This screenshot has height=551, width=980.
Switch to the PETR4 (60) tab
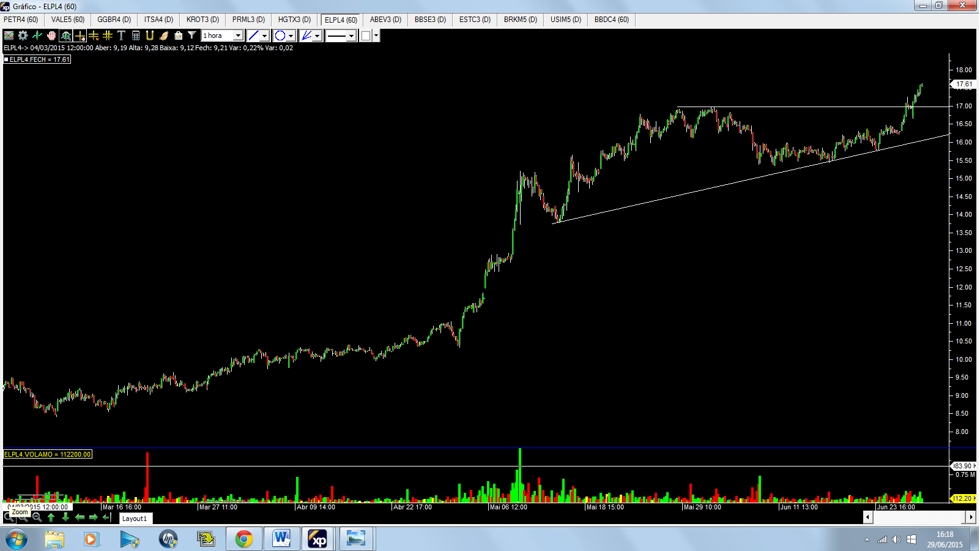21,20
